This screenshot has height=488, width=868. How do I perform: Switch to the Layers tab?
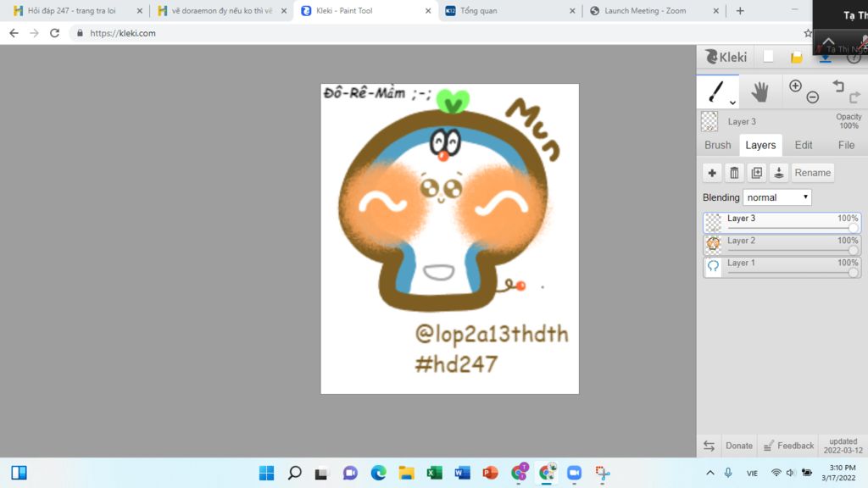760,145
